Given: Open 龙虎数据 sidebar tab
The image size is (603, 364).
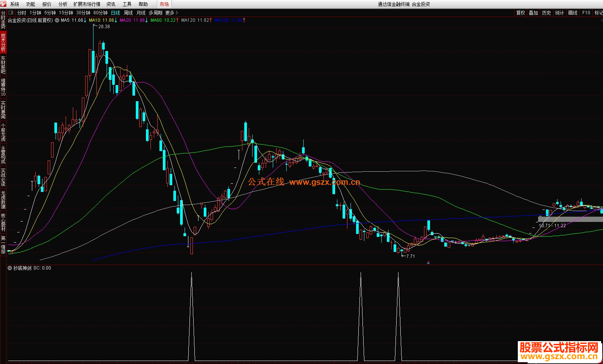Looking at the screenshot, I should coord(3,199).
